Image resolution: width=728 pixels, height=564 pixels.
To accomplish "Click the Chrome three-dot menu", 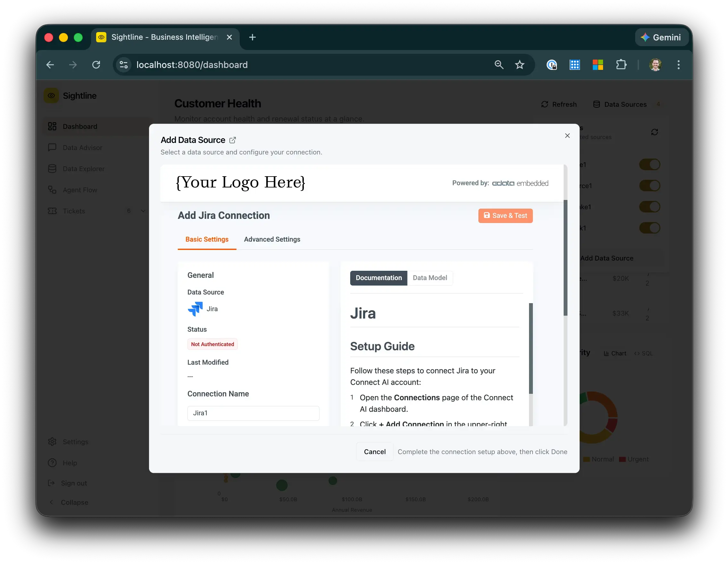I will tap(678, 65).
